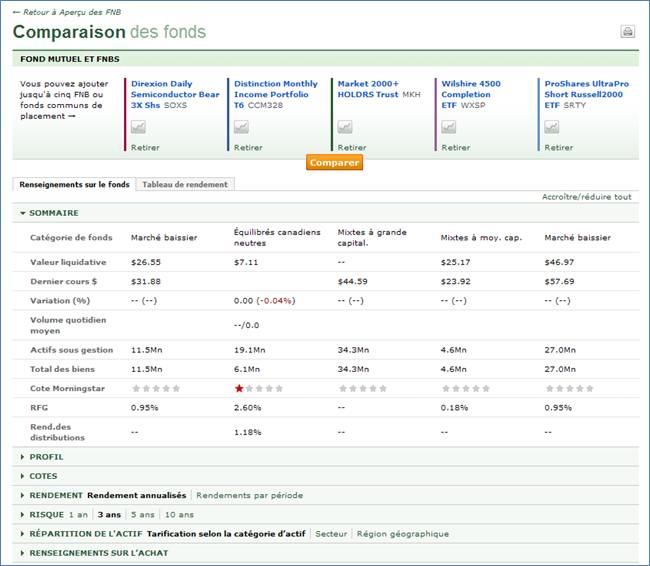
Task: Open ProShares UltraPro Short Russell2000 ETF link
Action: [x=587, y=94]
